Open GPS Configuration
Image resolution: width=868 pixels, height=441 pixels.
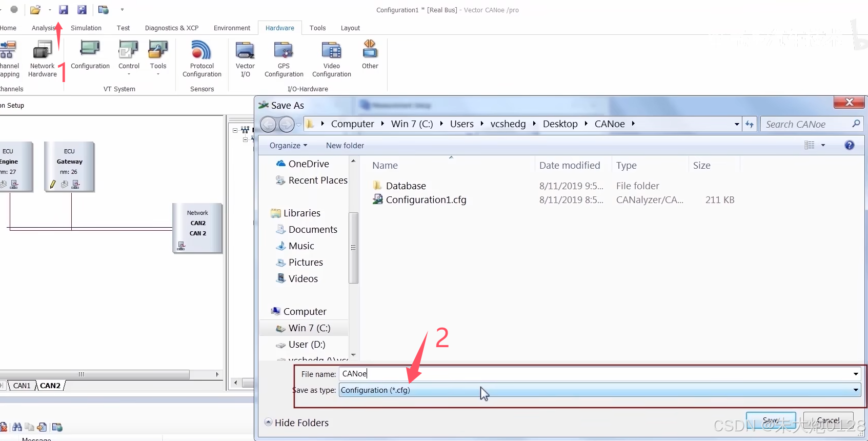[284, 59]
